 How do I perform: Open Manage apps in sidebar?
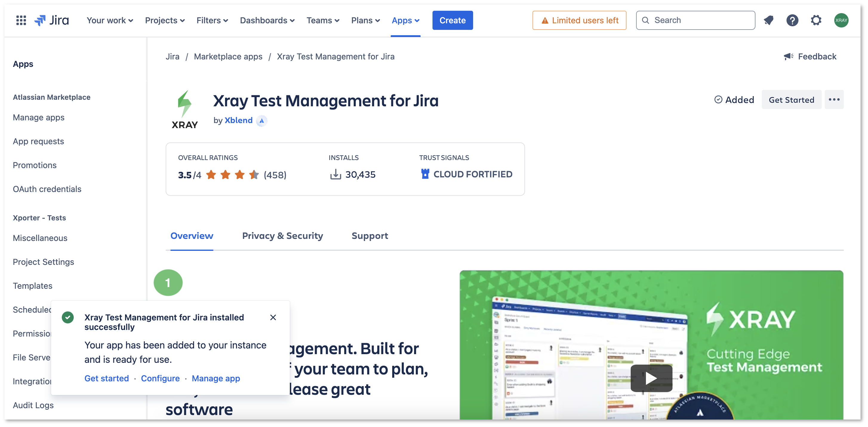39,118
